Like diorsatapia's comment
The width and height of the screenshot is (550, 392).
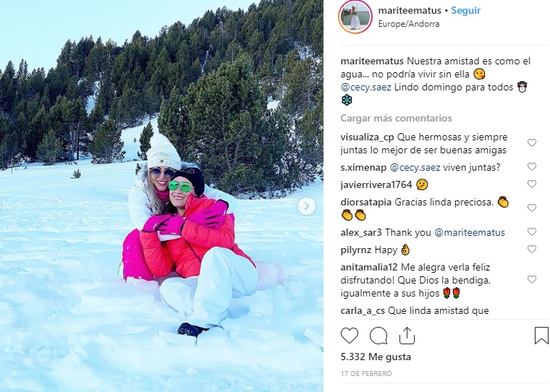532,208
